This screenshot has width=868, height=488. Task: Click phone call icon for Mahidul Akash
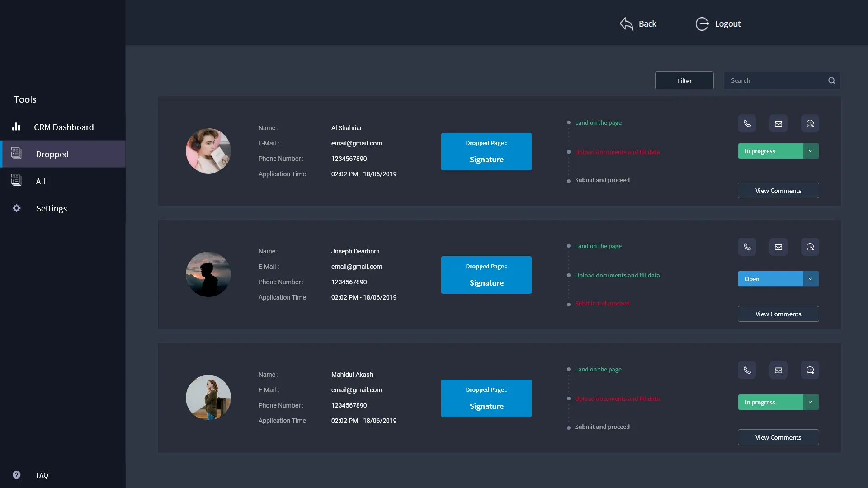[747, 370]
